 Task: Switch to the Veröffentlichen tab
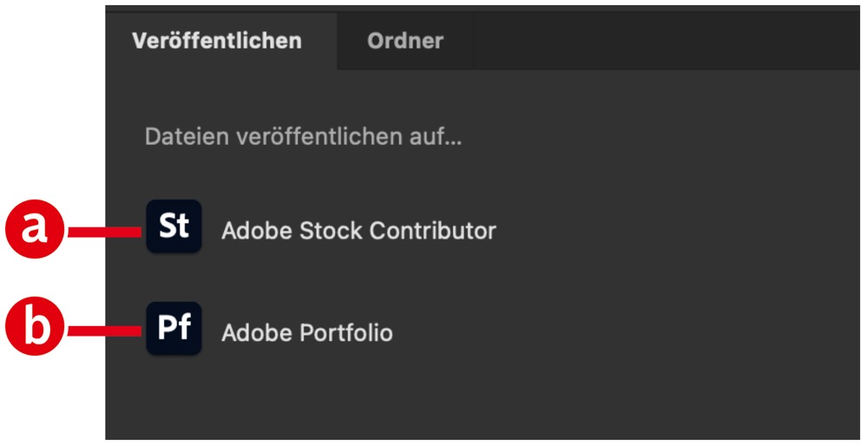pos(217,41)
